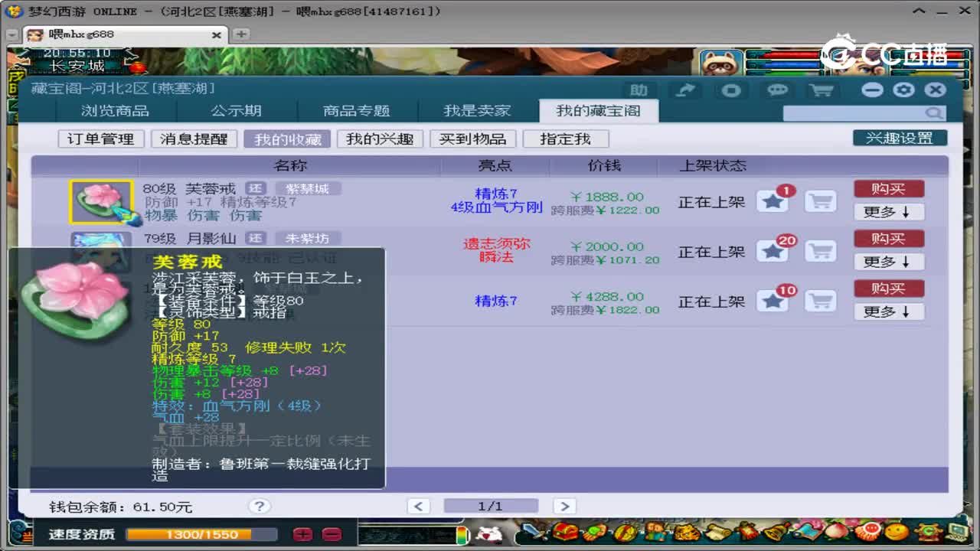Click the sword attack icon in game toolbar

(535, 532)
